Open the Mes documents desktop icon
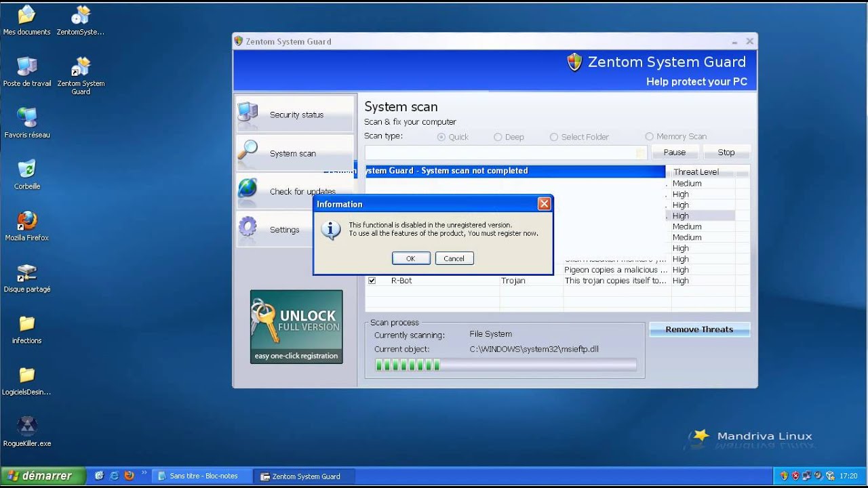Screen dimensions: 868x488 (x=26, y=20)
